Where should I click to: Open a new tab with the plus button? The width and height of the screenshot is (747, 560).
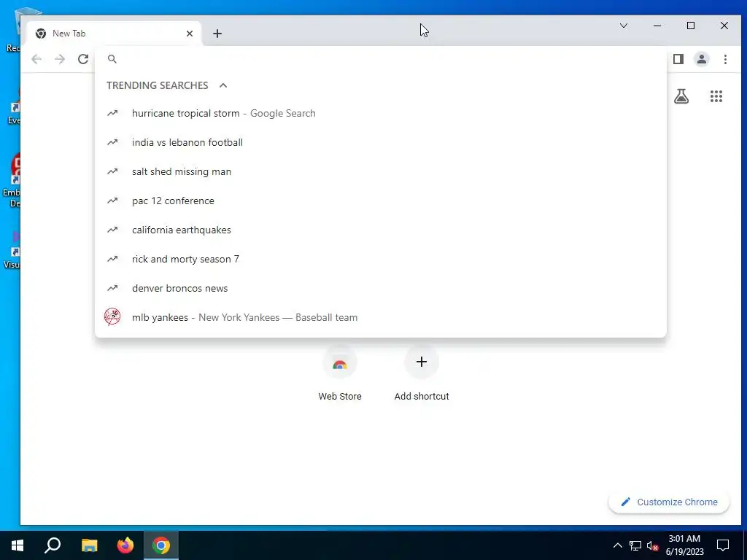217,34
